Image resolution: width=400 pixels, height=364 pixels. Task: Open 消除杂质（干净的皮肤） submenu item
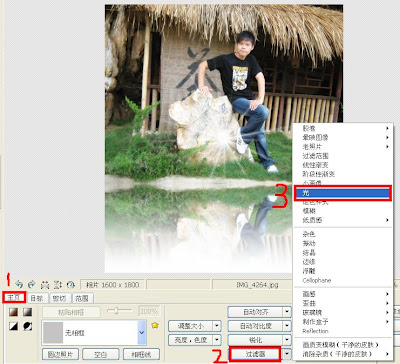pyautogui.click(x=342, y=354)
